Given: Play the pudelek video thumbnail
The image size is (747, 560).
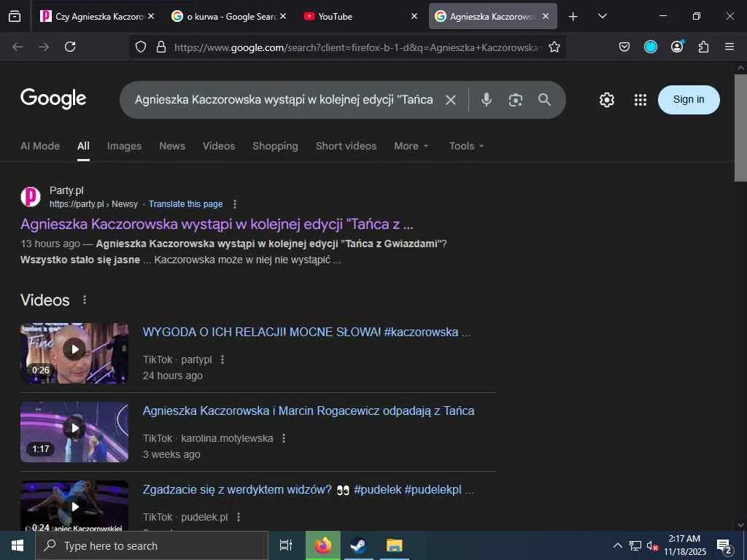Looking at the screenshot, I should tap(74, 506).
